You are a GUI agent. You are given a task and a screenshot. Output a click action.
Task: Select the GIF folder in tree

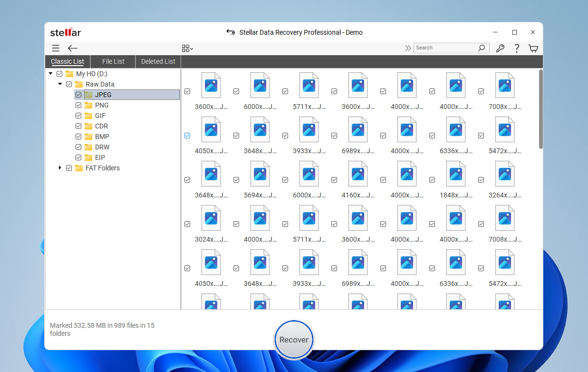pyautogui.click(x=100, y=116)
